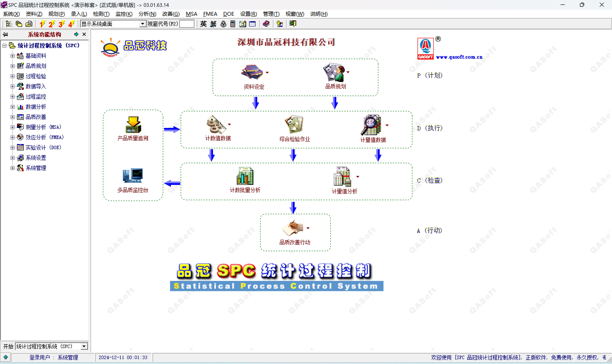Expand the 基础资料 tree node
Screen dimensions: 612x364
point(13,56)
